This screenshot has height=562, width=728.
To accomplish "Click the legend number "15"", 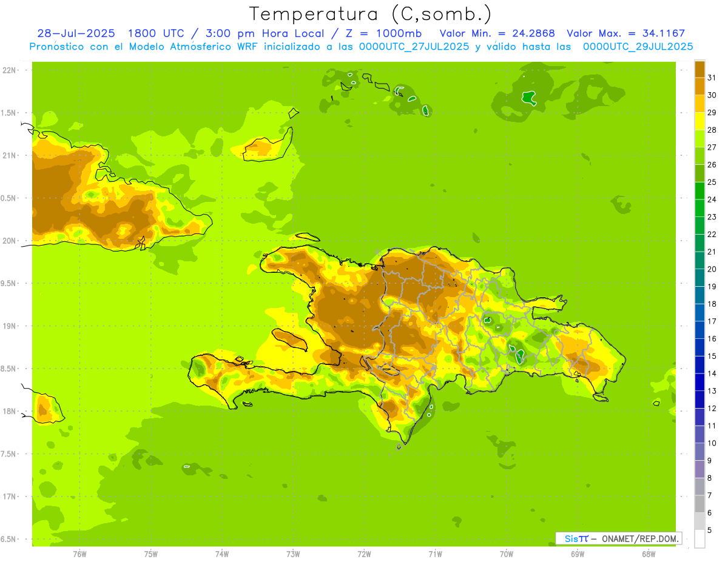I will 712,356.
